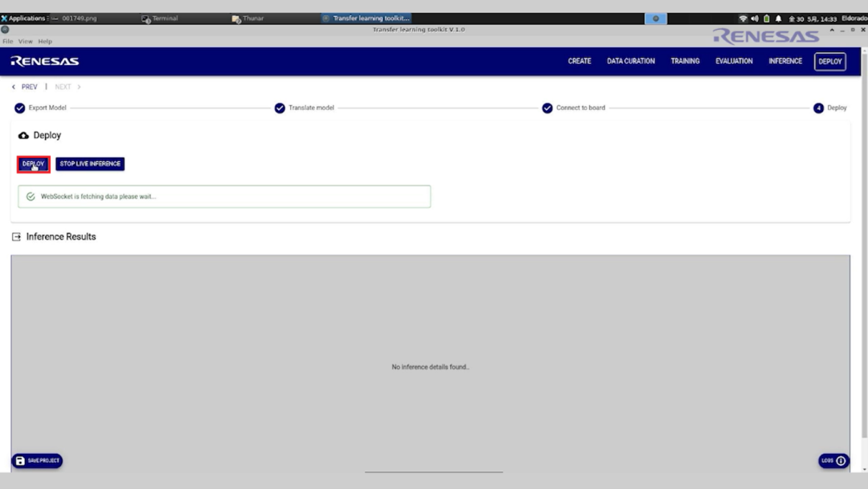Open the notification bell tray icon
This screenshot has height=489, width=868.
(778, 18)
